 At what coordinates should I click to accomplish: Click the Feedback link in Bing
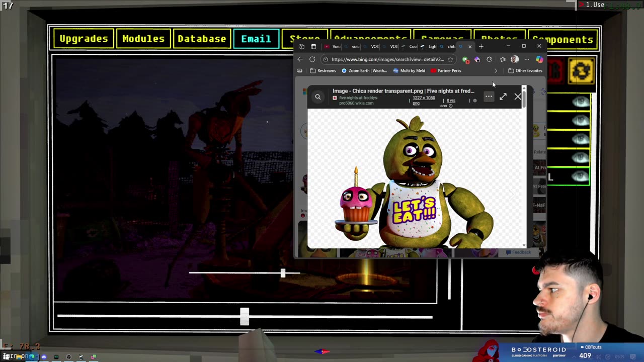click(x=519, y=252)
